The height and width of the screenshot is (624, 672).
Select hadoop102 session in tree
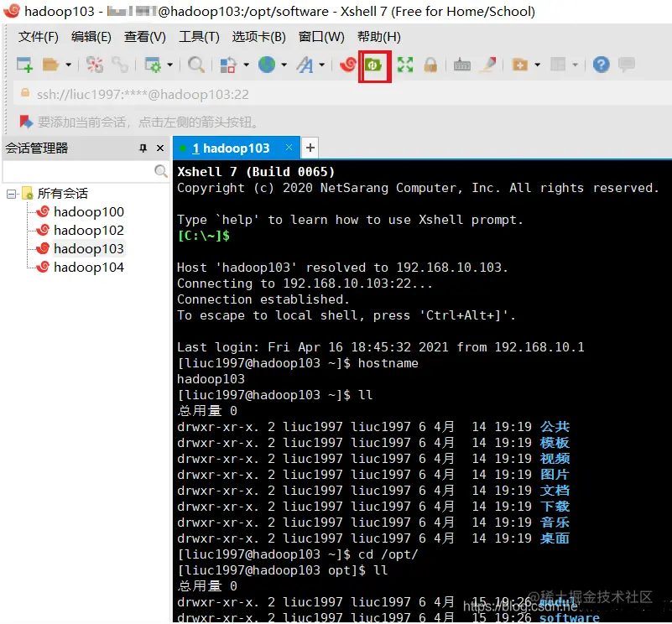(x=89, y=230)
